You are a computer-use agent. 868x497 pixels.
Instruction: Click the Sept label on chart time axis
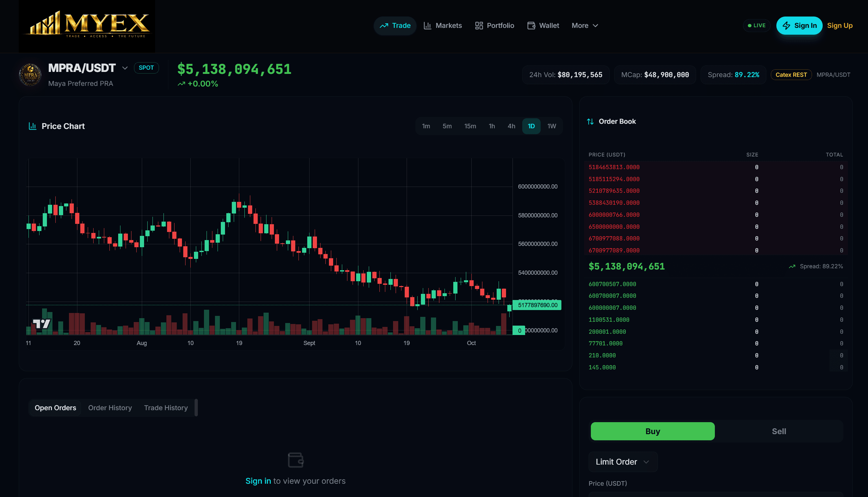(x=309, y=343)
